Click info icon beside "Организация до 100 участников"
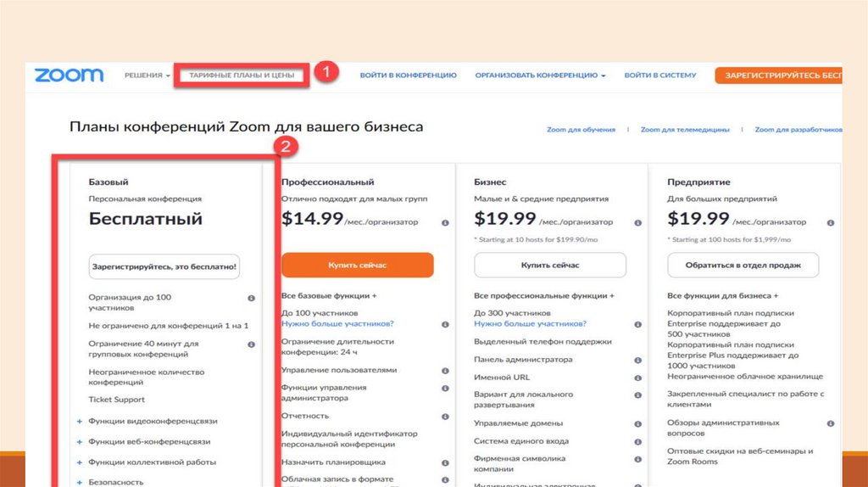Image resolution: width=868 pixels, height=487 pixels. coord(251,299)
